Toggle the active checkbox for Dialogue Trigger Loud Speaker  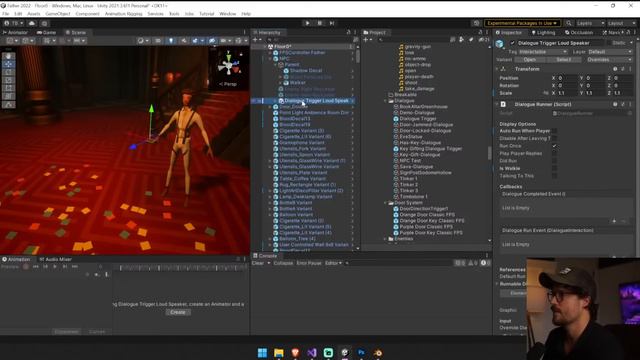512,43
